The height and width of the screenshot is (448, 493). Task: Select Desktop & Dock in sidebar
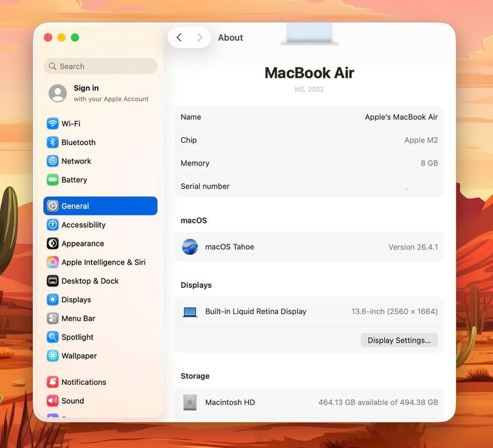pyautogui.click(x=101, y=281)
